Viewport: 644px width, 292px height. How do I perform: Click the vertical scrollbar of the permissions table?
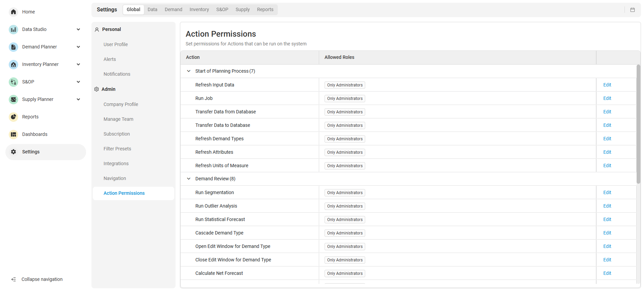coord(638,124)
